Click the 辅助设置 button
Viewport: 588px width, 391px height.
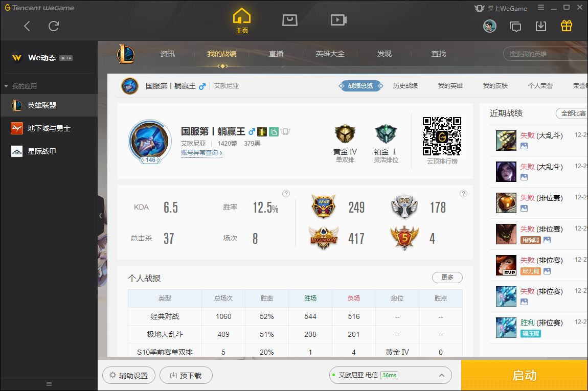click(129, 375)
